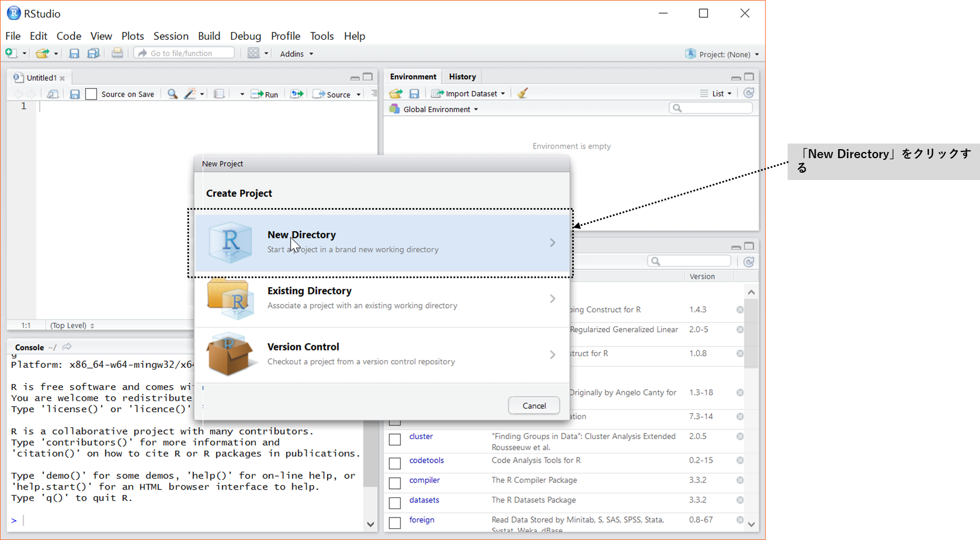Click the broom icon to clear environment
Viewport: 980px width, 540px height.
coord(522,94)
